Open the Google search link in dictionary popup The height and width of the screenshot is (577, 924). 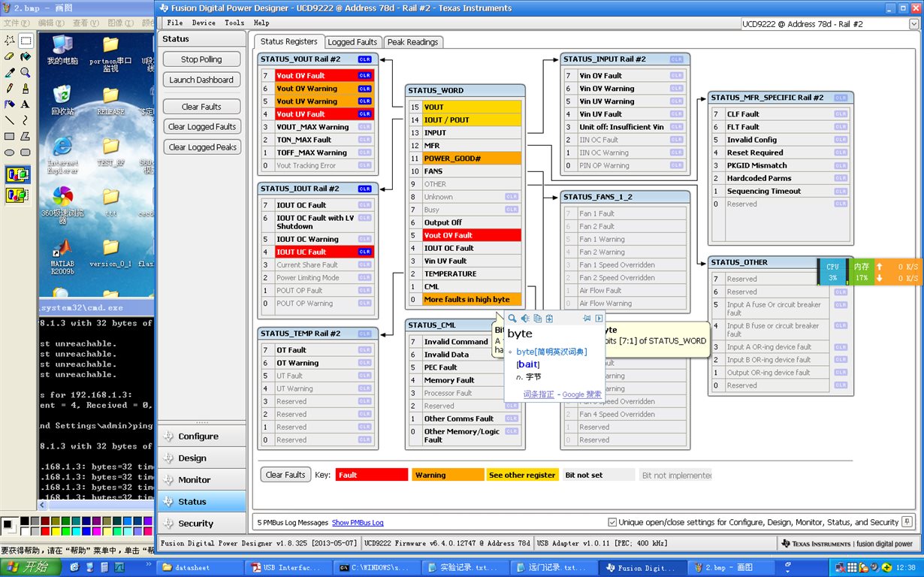click(582, 394)
